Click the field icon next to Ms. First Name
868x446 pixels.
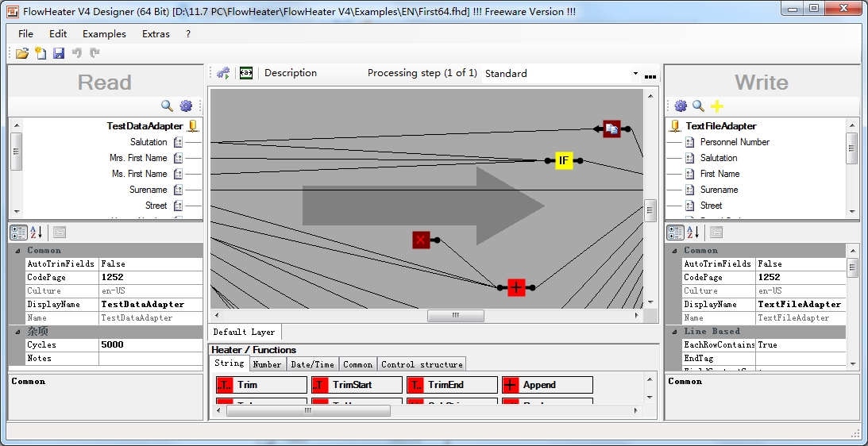[x=178, y=174]
